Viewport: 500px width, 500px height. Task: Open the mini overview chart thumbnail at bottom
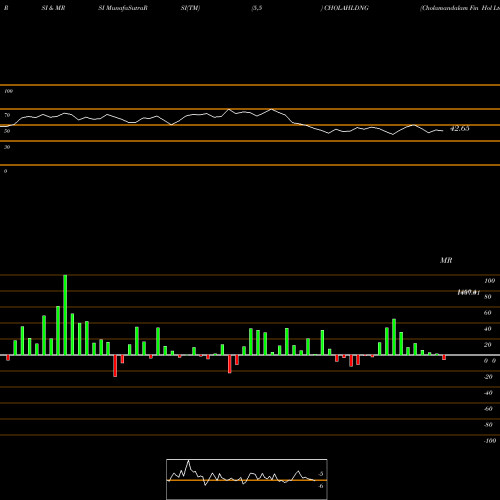pyautogui.click(x=247, y=479)
